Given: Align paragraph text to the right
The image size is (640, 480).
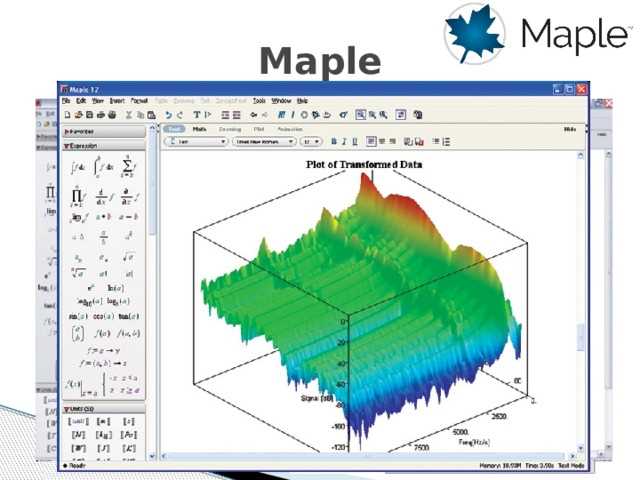Looking at the screenshot, I should pos(392,142).
